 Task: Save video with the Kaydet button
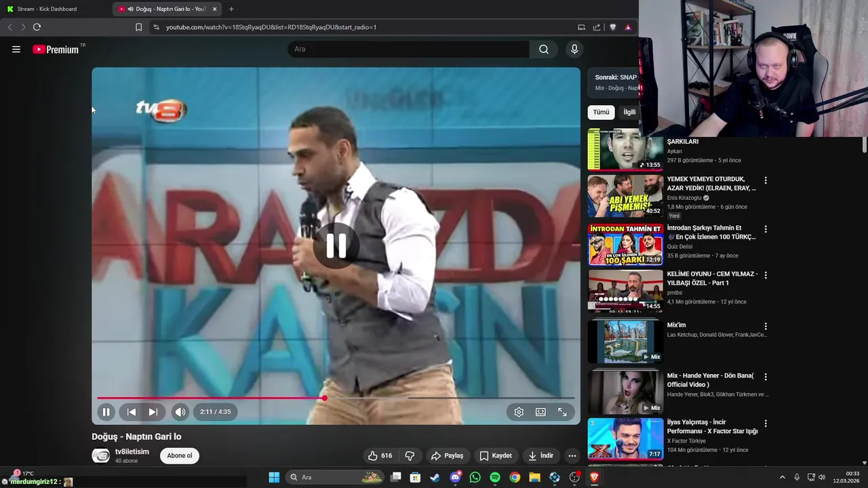click(496, 456)
